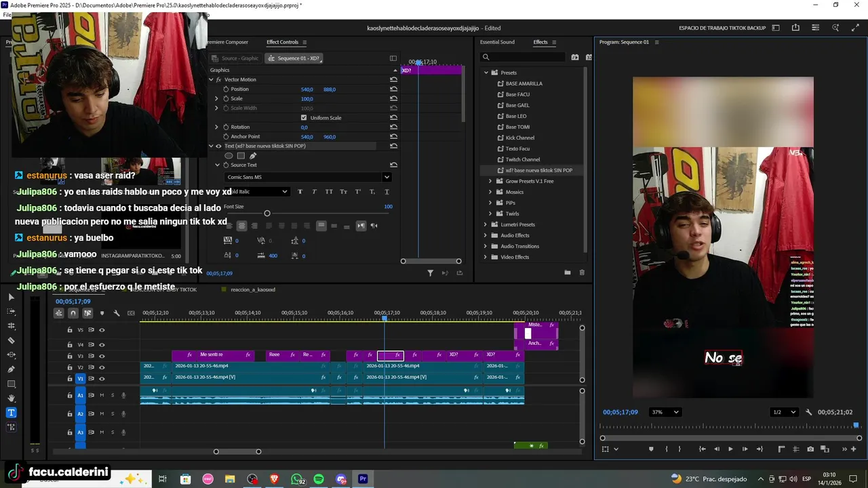Screen dimensions: 868x488
Task: Solo the A2 audio track
Action: (x=113, y=413)
